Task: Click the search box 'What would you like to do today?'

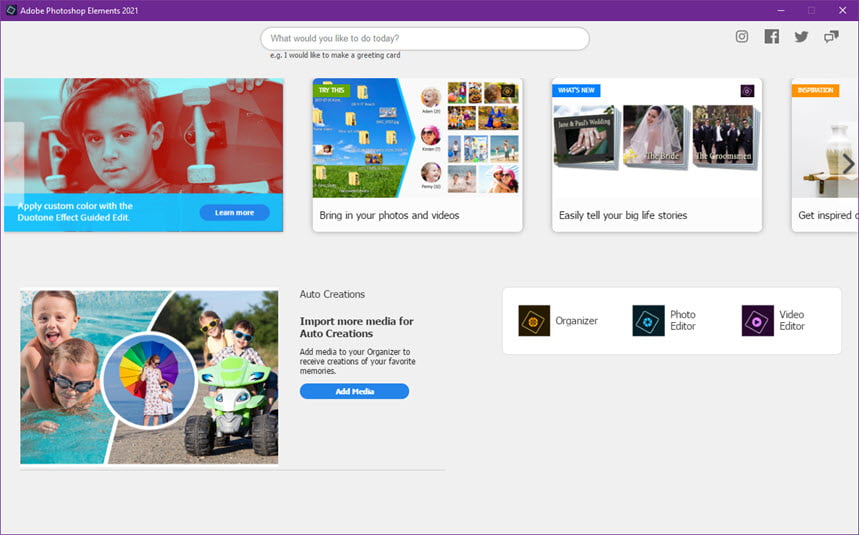Action: pos(425,38)
